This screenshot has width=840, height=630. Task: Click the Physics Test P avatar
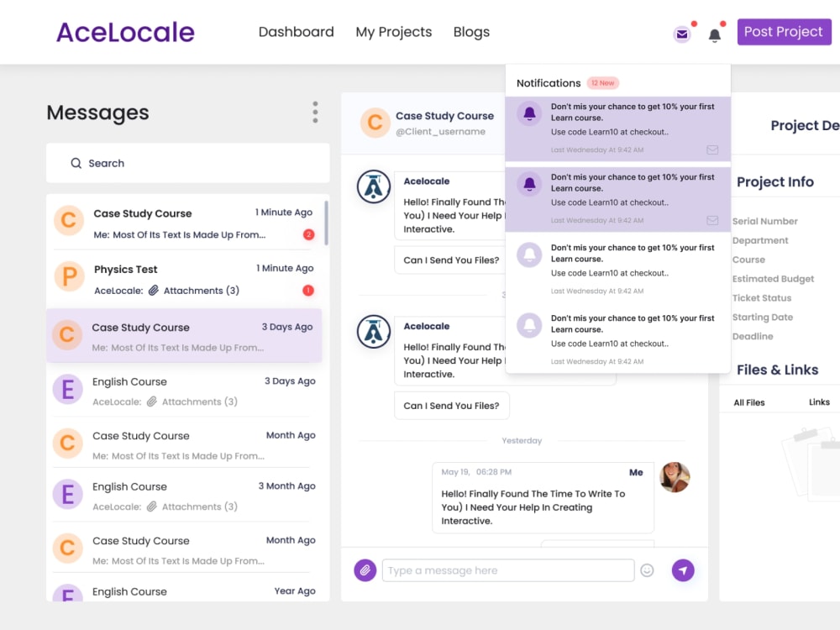pos(70,276)
